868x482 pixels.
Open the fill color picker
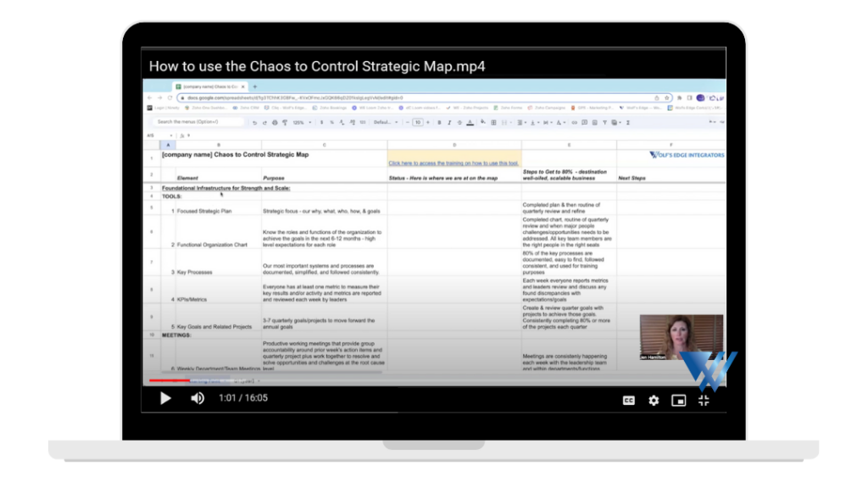482,122
